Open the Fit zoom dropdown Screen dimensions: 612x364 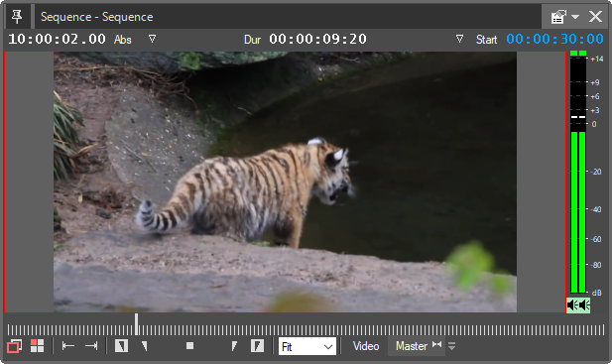point(307,346)
